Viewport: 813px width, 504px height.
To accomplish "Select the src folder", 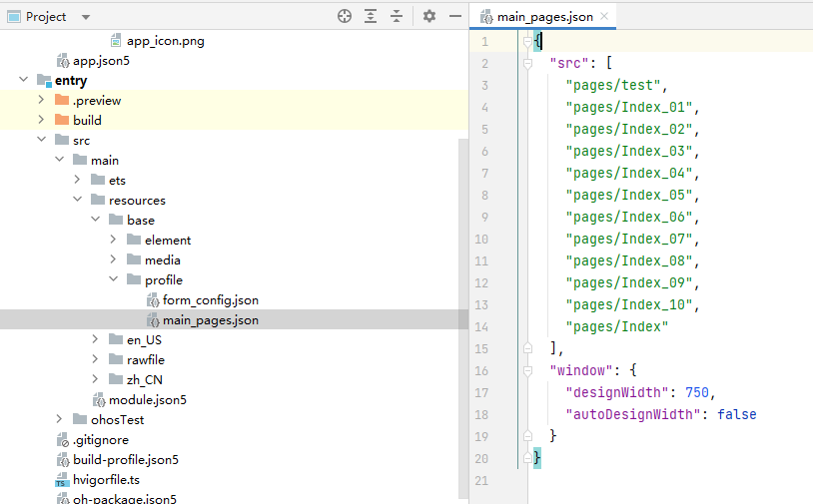I will pyautogui.click(x=82, y=141).
